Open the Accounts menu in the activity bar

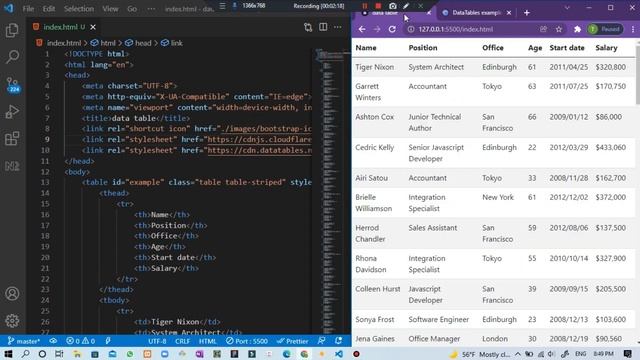click(x=12, y=293)
